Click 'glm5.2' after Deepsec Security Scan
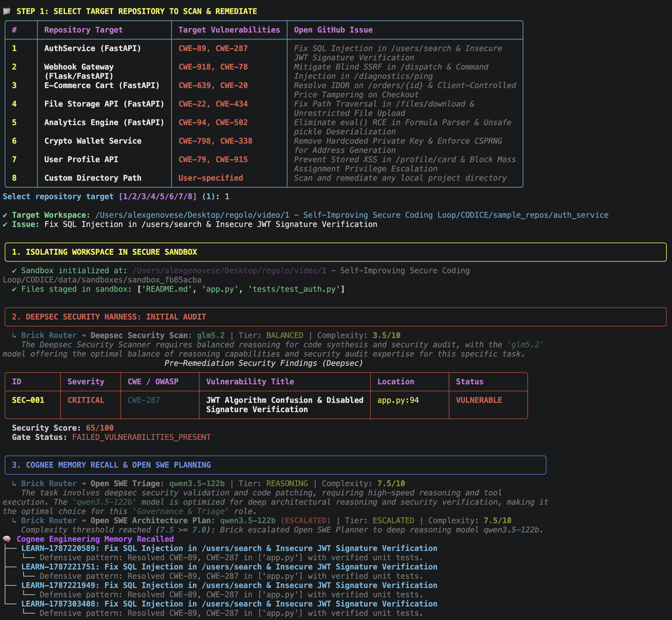This screenshot has width=672, height=620. tap(211, 336)
